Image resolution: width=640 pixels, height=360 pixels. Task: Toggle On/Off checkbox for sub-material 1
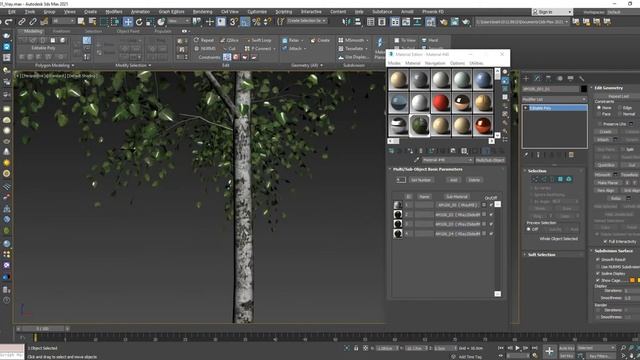491,205
